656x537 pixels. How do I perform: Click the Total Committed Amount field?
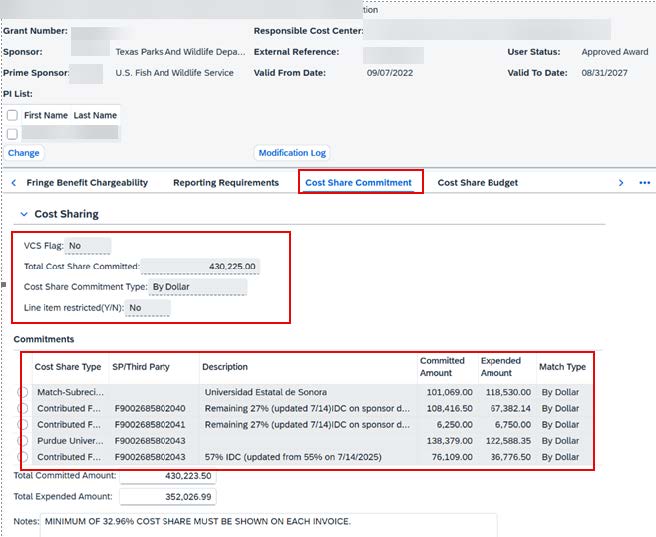coord(168,476)
